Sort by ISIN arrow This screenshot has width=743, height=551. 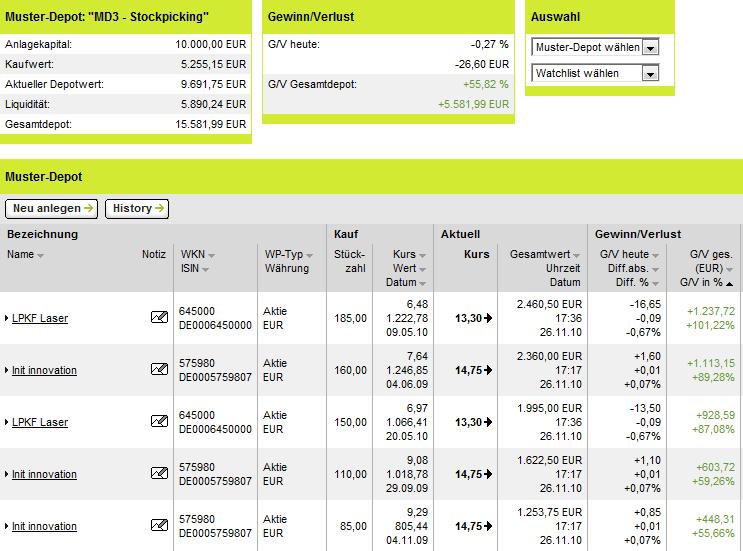pyautogui.click(x=205, y=269)
